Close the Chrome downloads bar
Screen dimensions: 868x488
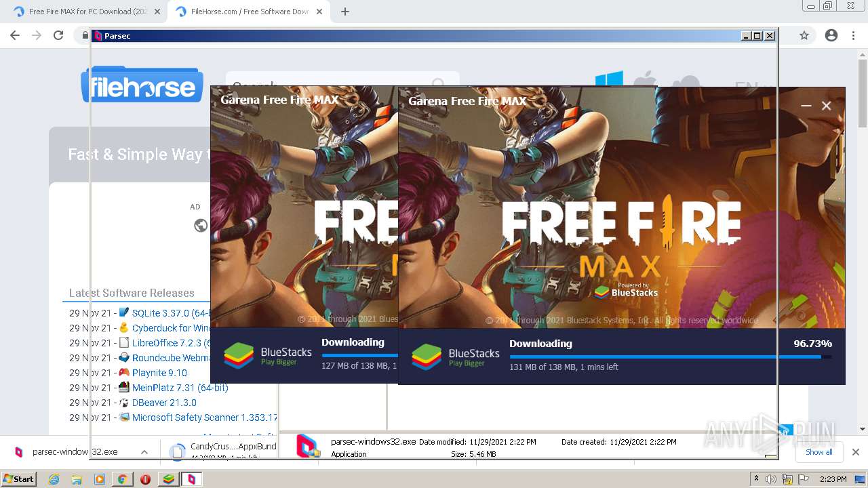pyautogui.click(x=855, y=452)
